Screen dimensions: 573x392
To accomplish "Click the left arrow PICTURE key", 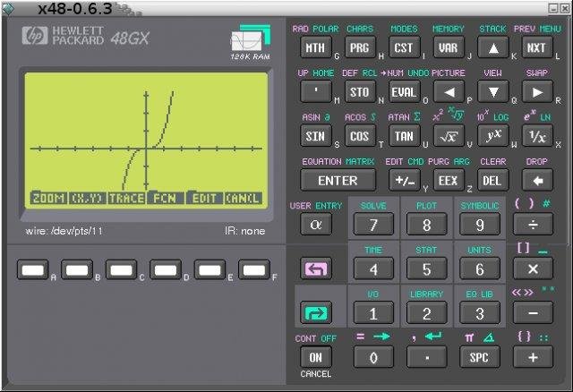I will (x=449, y=91).
